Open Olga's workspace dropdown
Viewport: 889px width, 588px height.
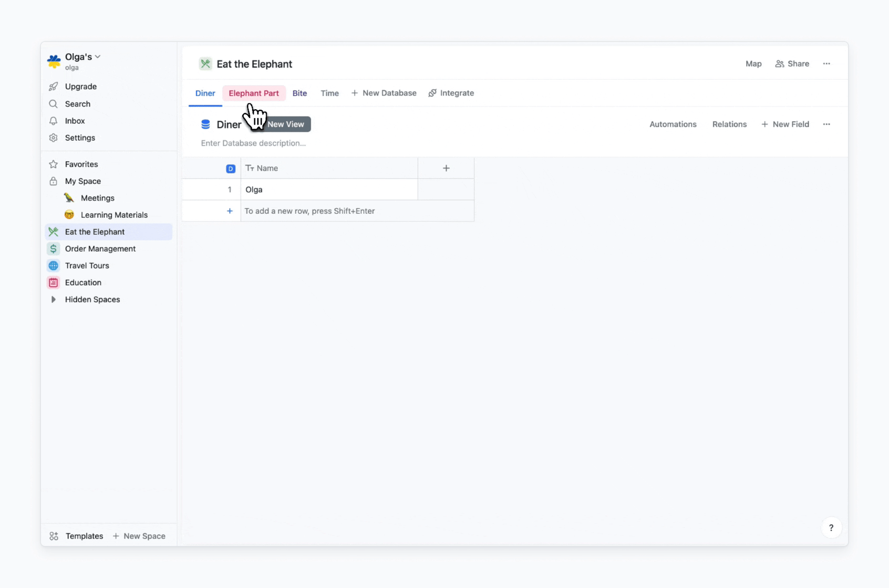[x=97, y=56]
